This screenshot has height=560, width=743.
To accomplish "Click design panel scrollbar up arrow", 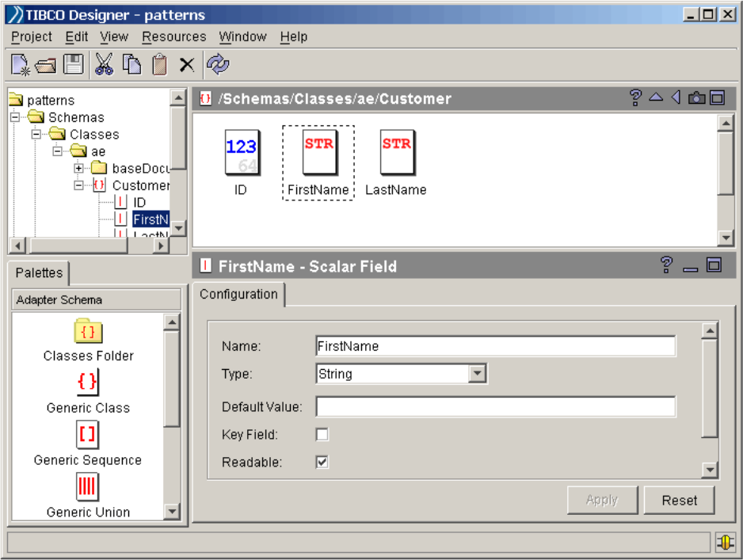I will pos(726,124).
